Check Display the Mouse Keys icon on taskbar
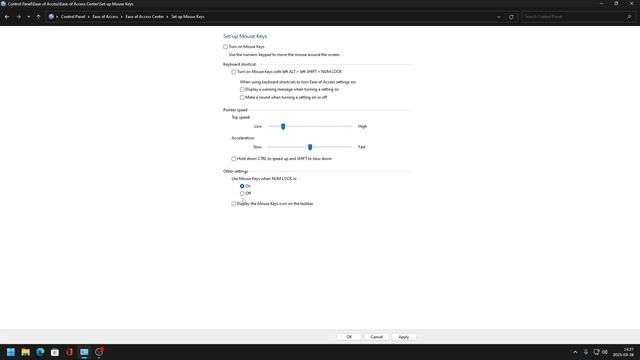This screenshot has height=360, width=640. point(233,204)
